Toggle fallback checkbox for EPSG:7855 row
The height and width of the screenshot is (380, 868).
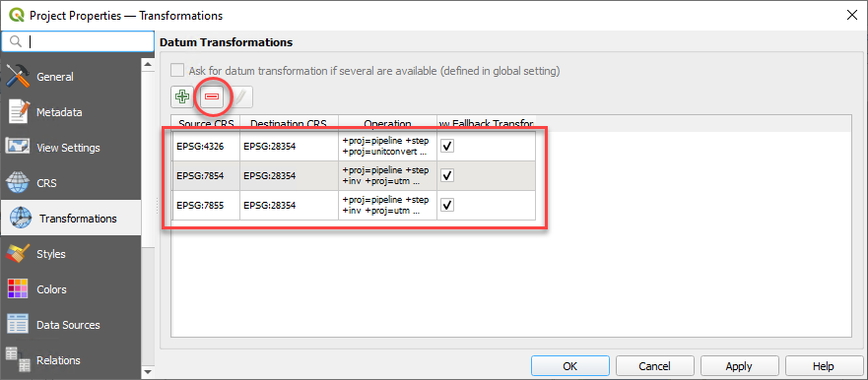447,205
